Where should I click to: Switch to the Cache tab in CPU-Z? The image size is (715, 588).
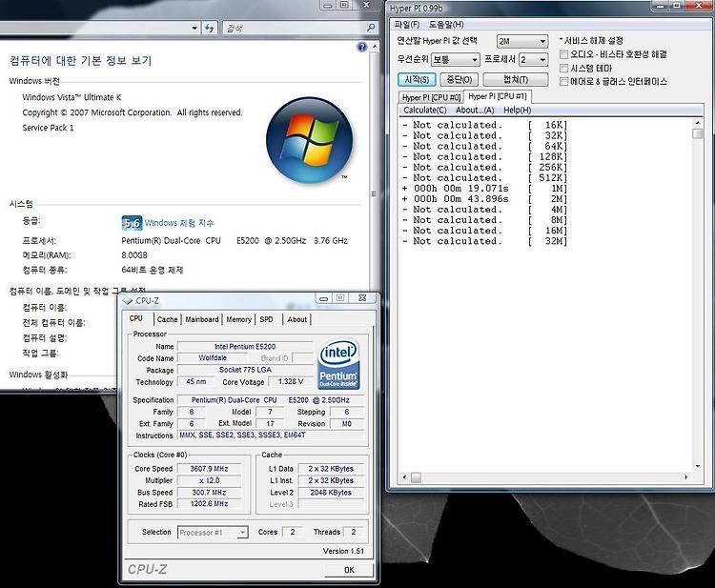tap(168, 319)
